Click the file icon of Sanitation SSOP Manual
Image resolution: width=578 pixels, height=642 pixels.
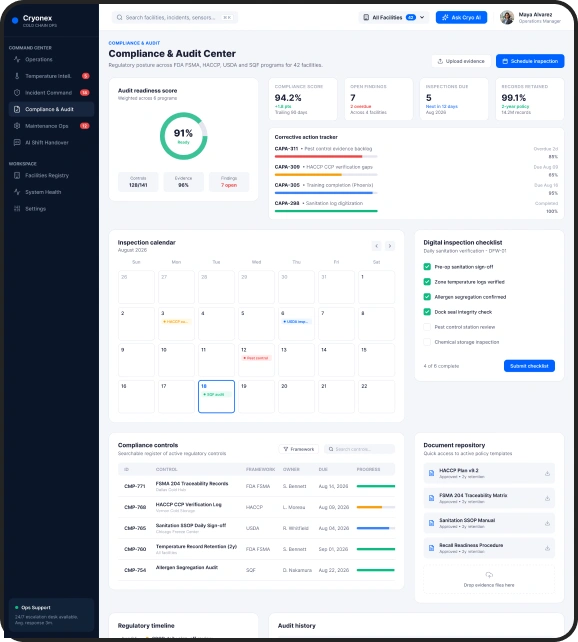point(431,523)
